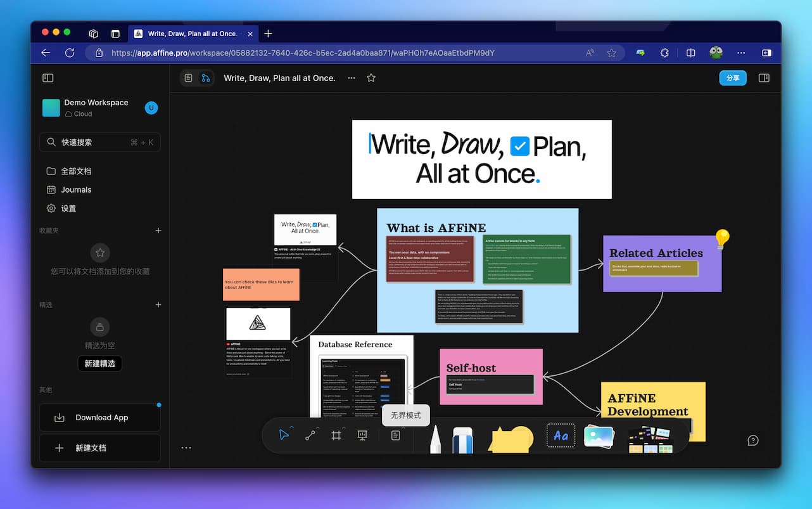Image resolution: width=812 pixels, height=509 pixels.
Task: Select the Database Reference card
Action: [362, 376]
